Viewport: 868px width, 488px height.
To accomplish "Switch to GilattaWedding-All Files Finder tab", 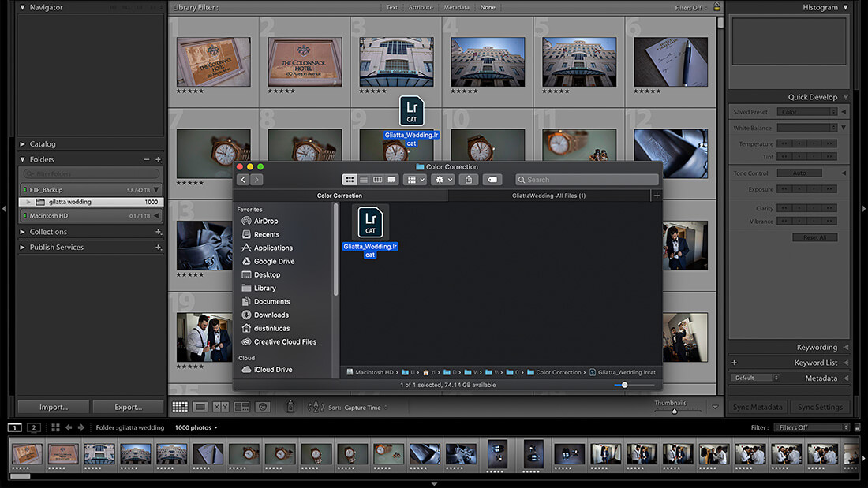I will [x=548, y=196].
